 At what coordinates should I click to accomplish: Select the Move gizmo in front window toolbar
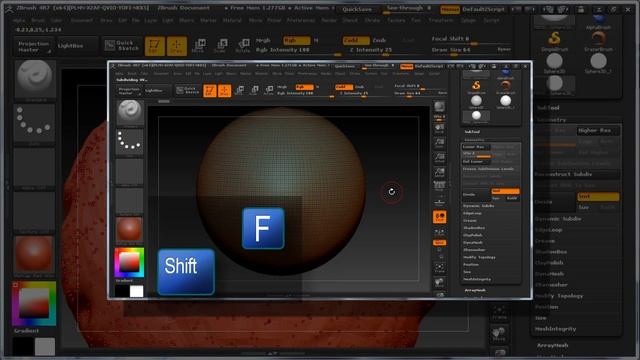coord(240,90)
